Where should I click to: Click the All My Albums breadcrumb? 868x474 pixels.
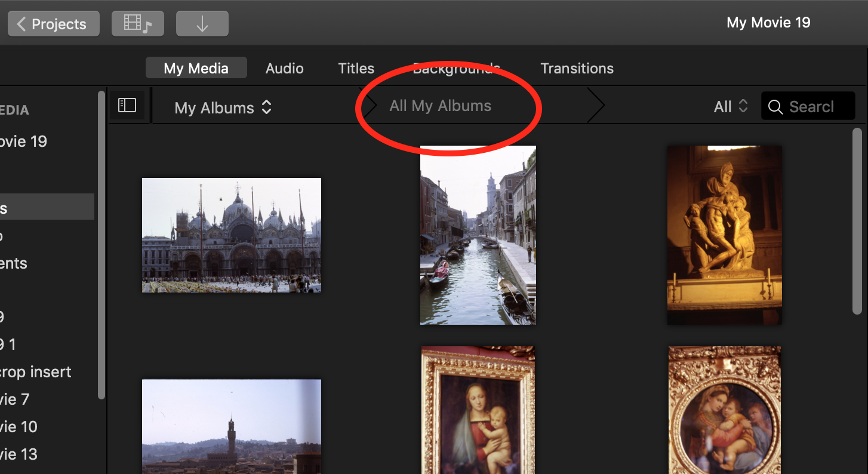pyautogui.click(x=441, y=106)
